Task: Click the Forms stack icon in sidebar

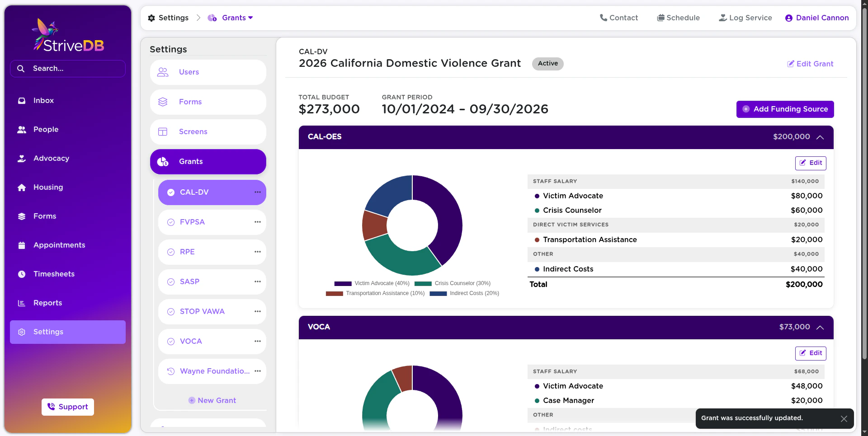Action: [x=22, y=216]
